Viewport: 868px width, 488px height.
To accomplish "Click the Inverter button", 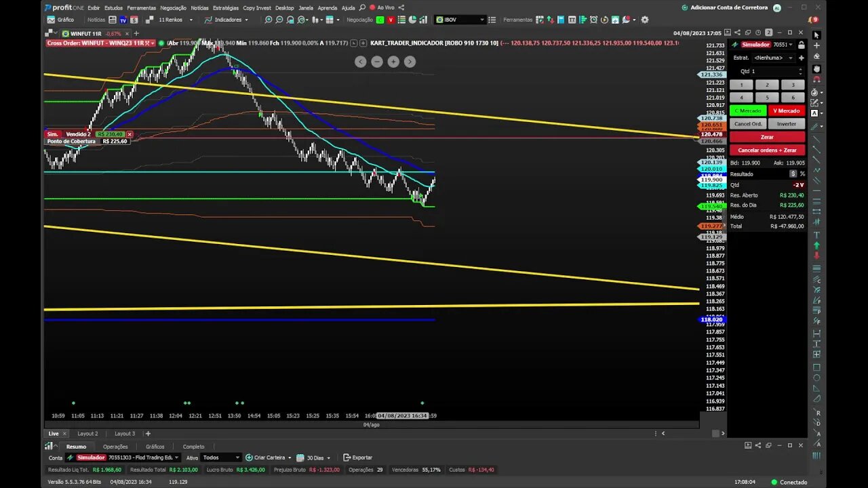I will point(787,124).
